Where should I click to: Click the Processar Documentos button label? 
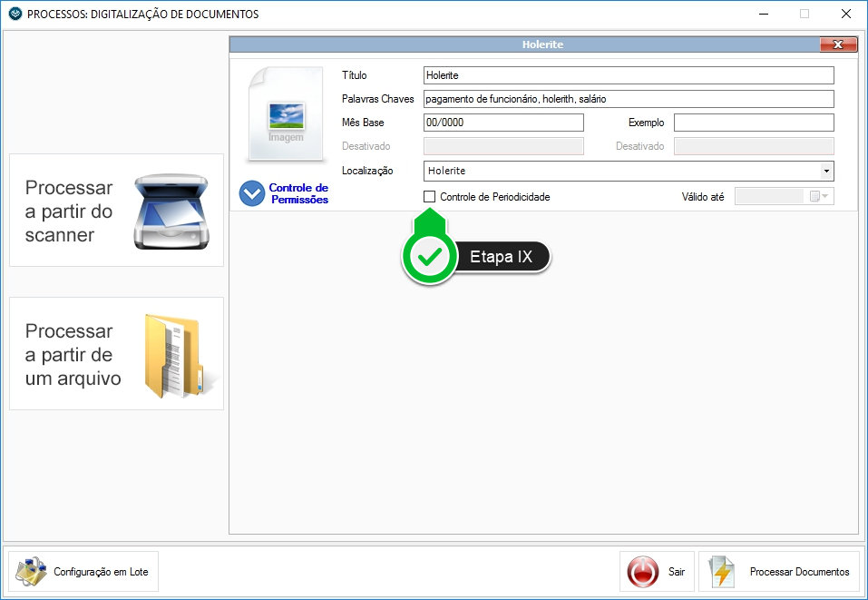(799, 572)
